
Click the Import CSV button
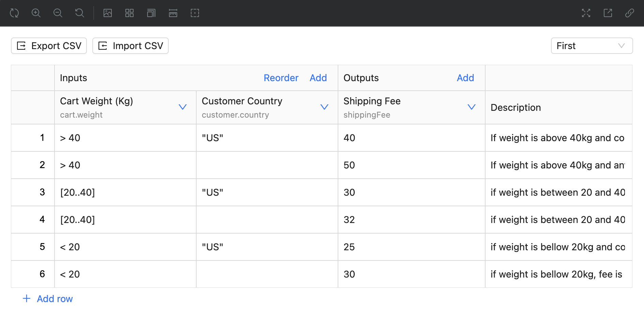(x=130, y=46)
